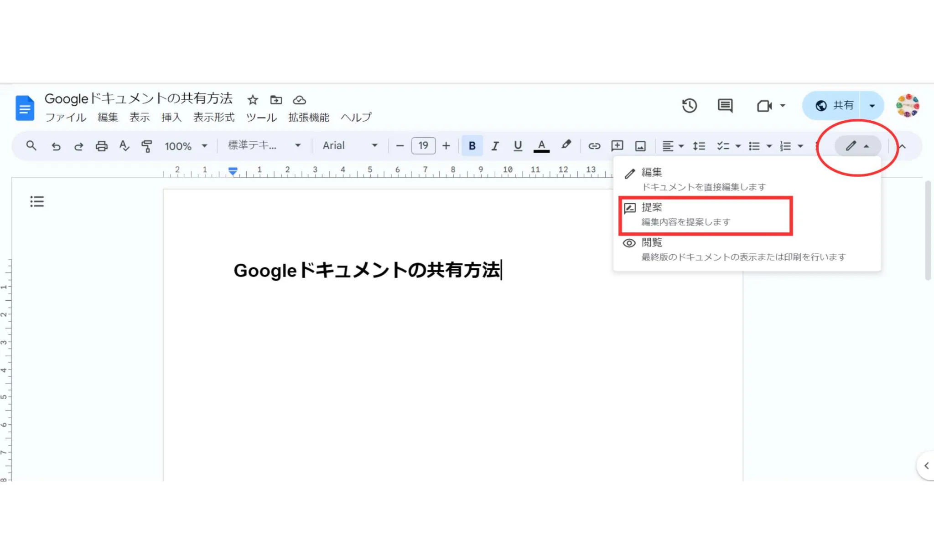Screen dimensions: 934x560
Task: Open the text color picker
Action: click(541, 146)
